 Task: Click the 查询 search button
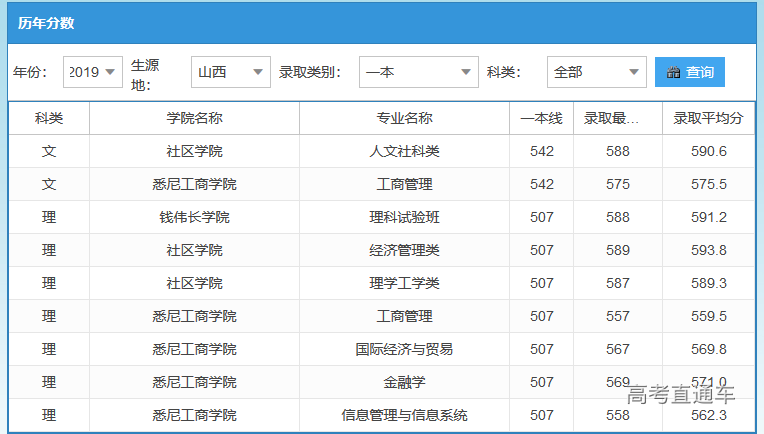pyautogui.click(x=689, y=72)
